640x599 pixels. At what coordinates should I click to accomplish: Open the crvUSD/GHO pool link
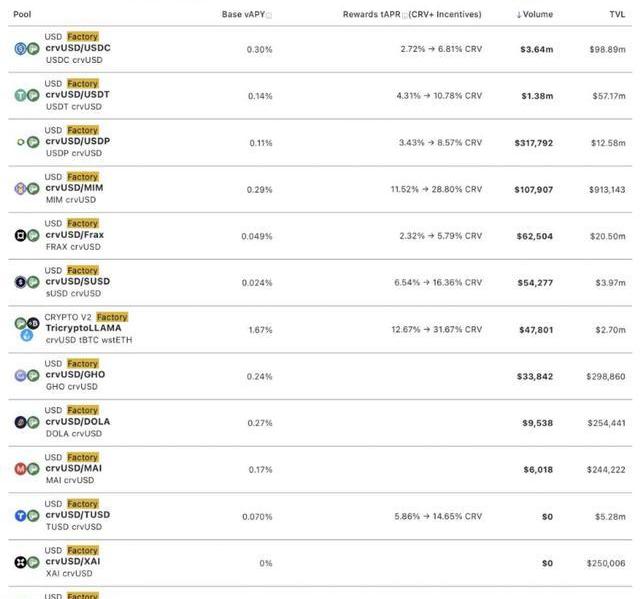[x=75, y=375]
